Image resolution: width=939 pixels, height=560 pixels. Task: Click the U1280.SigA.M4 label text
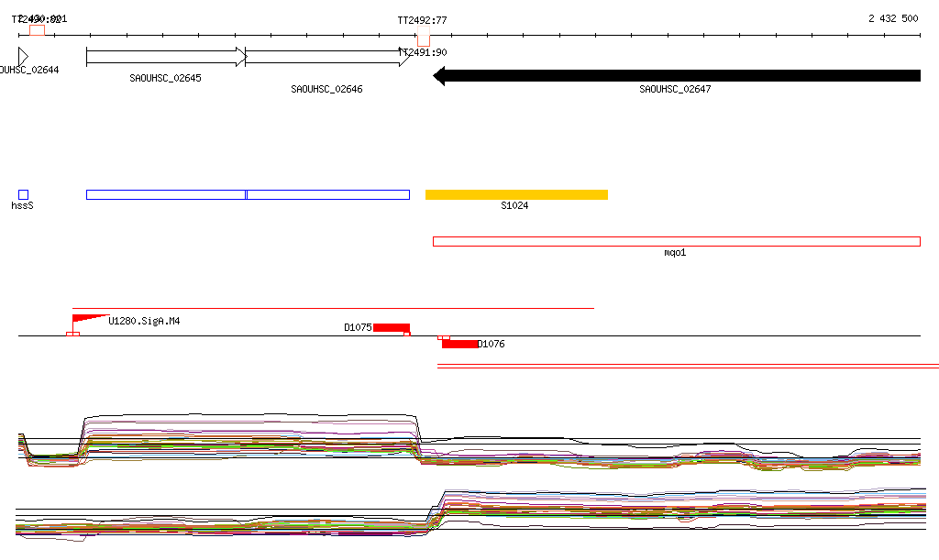click(144, 322)
